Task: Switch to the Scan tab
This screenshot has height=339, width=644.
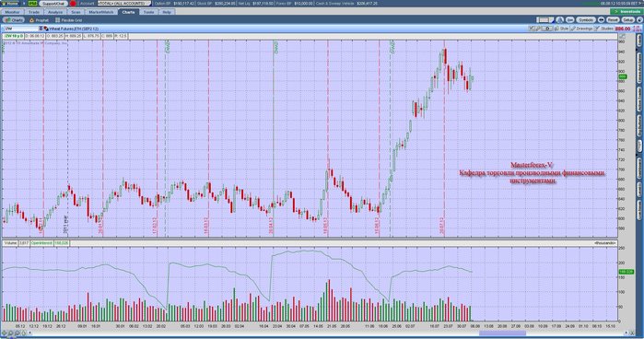Action: (76, 12)
